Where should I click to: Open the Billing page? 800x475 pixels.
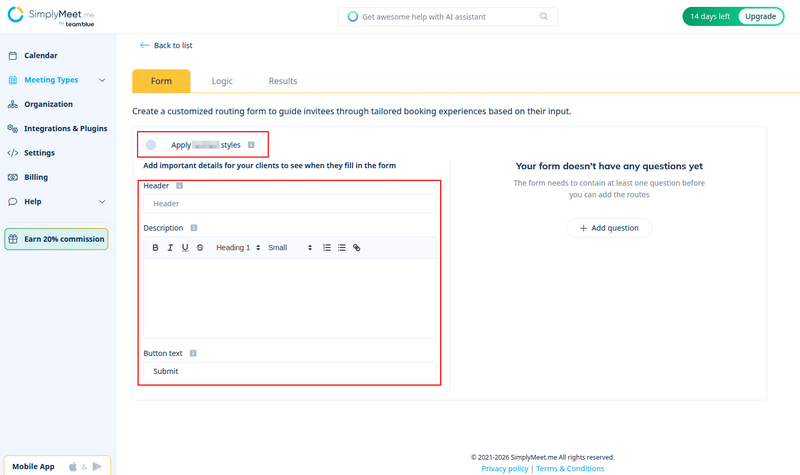tap(36, 177)
